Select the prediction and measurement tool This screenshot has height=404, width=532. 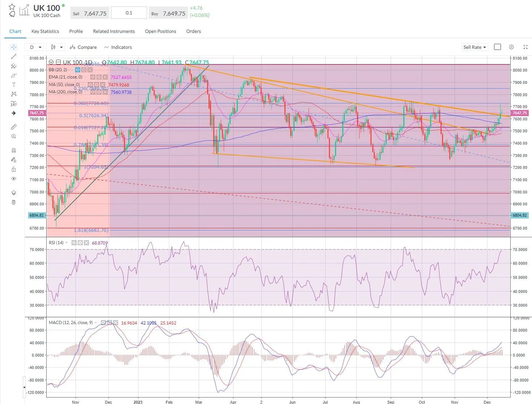tap(14, 104)
